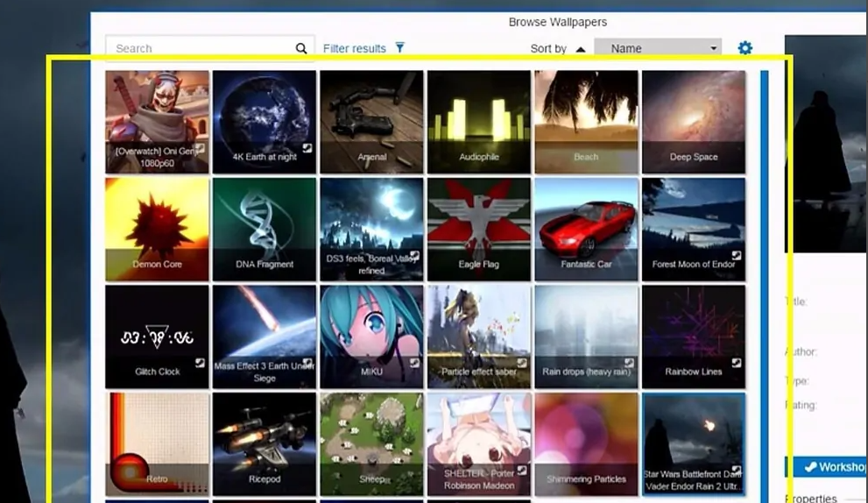Open the Sort by Name dropdown
The height and width of the screenshot is (503, 868).
coord(657,49)
